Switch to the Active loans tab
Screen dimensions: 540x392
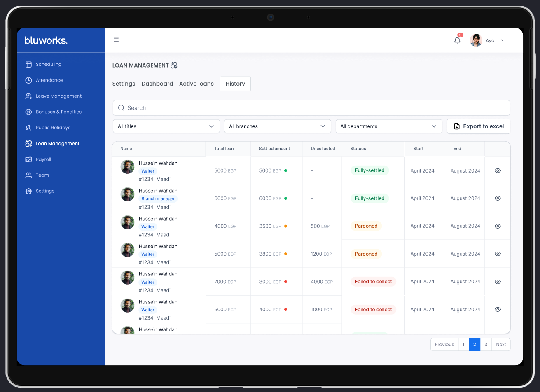pyautogui.click(x=196, y=84)
